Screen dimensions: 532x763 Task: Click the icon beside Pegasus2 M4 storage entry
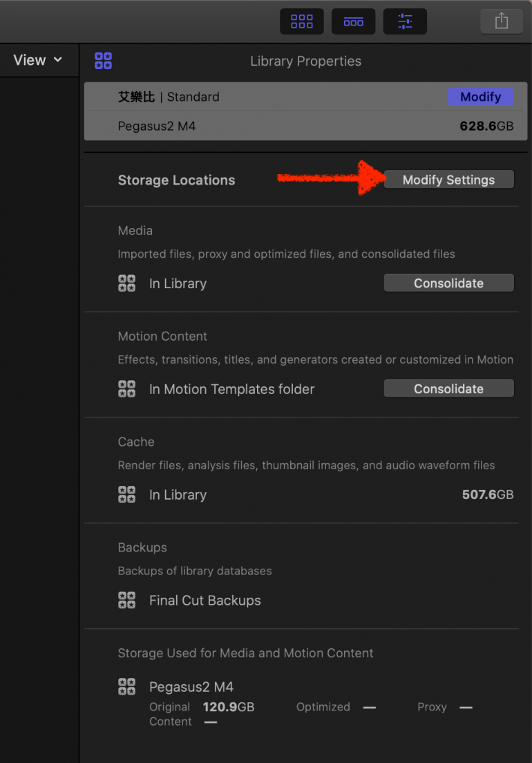coord(126,687)
